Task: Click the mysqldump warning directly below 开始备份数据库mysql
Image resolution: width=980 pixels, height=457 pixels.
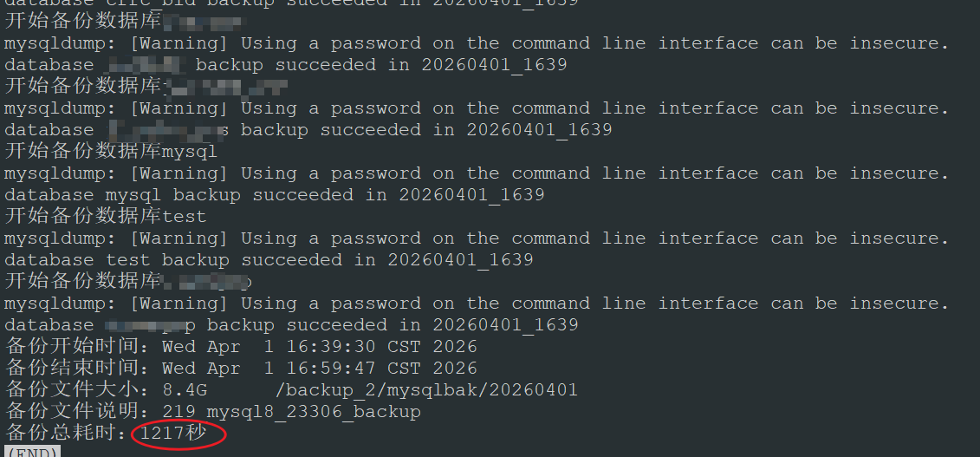Action: point(476,173)
